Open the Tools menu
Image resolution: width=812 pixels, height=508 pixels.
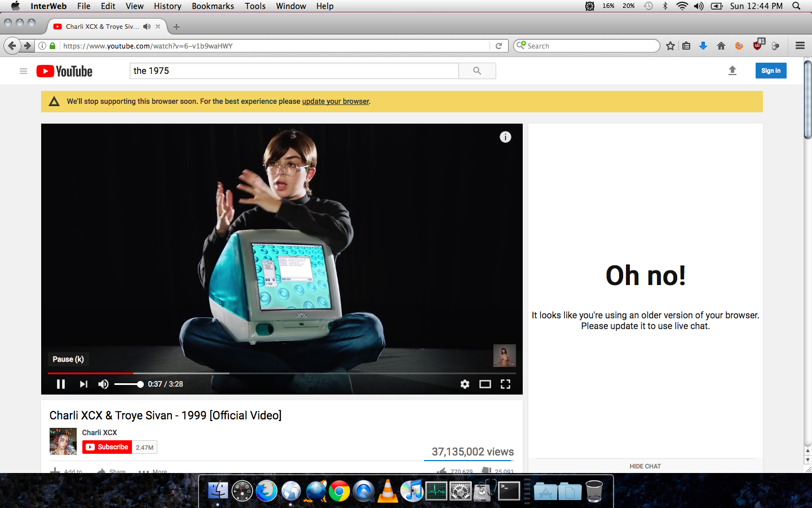point(255,6)
